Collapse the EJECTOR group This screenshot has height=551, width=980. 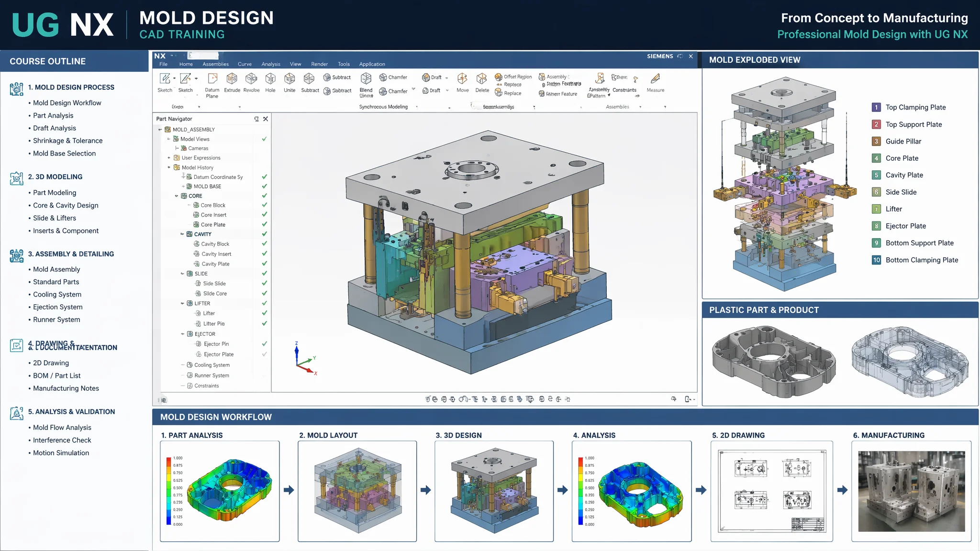182,334
